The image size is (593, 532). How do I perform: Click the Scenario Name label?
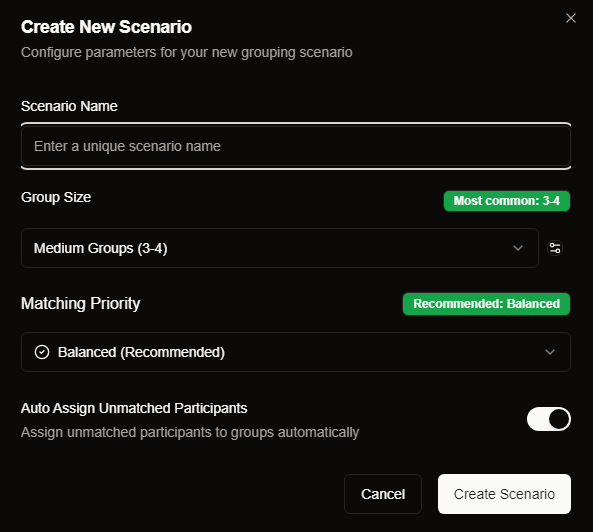click(x=69, y=106)
